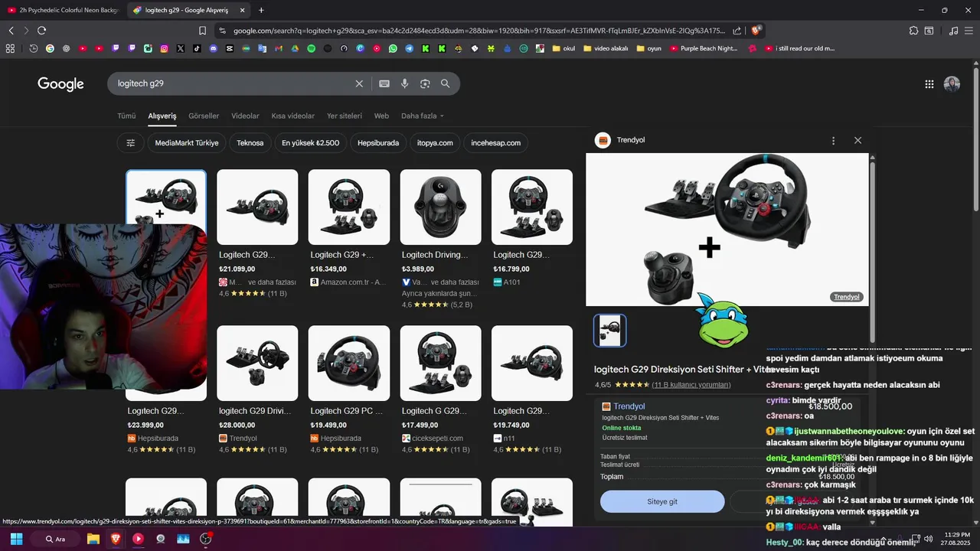The width and height of the screenshot is (980, 551).
Task: Open '11 B kullanıcı yorumları' reviews link
Action: point(691,385)
